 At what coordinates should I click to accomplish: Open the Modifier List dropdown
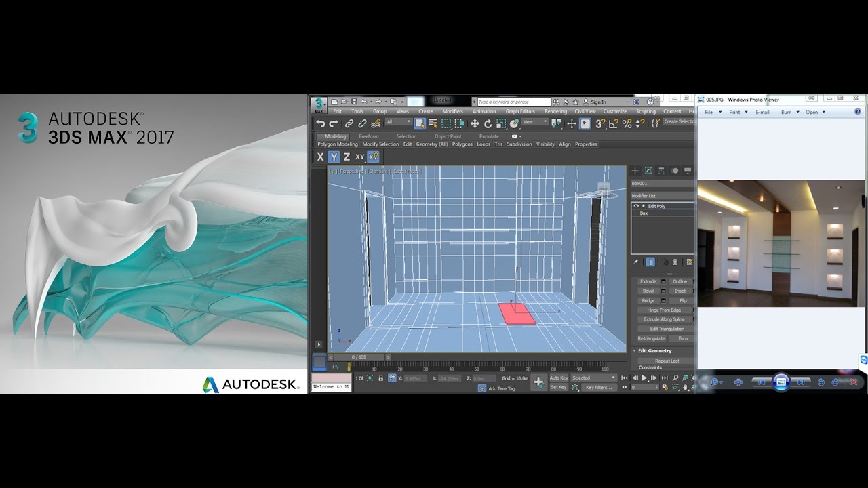click(663, 196)
